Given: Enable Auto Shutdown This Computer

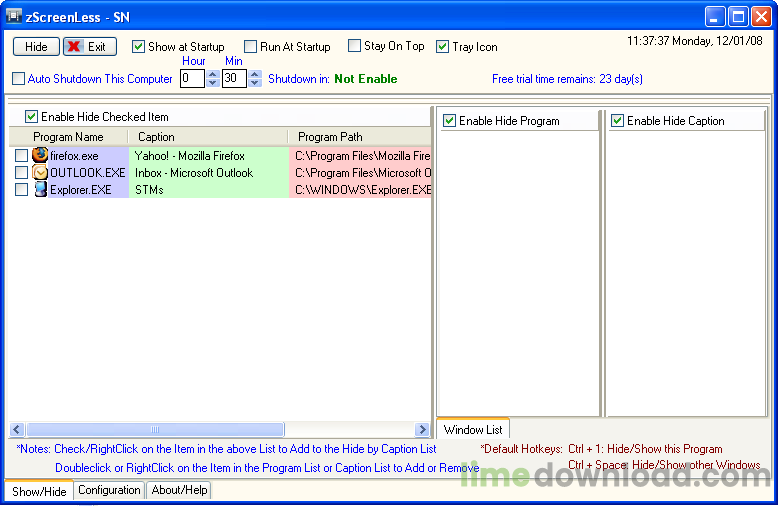Looking at the screenshot, I should (x=19, y=79).
